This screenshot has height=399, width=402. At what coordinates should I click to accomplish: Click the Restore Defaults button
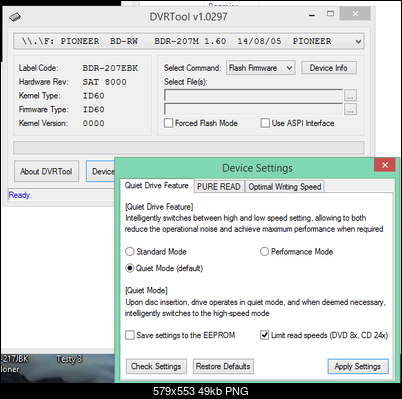223,367
